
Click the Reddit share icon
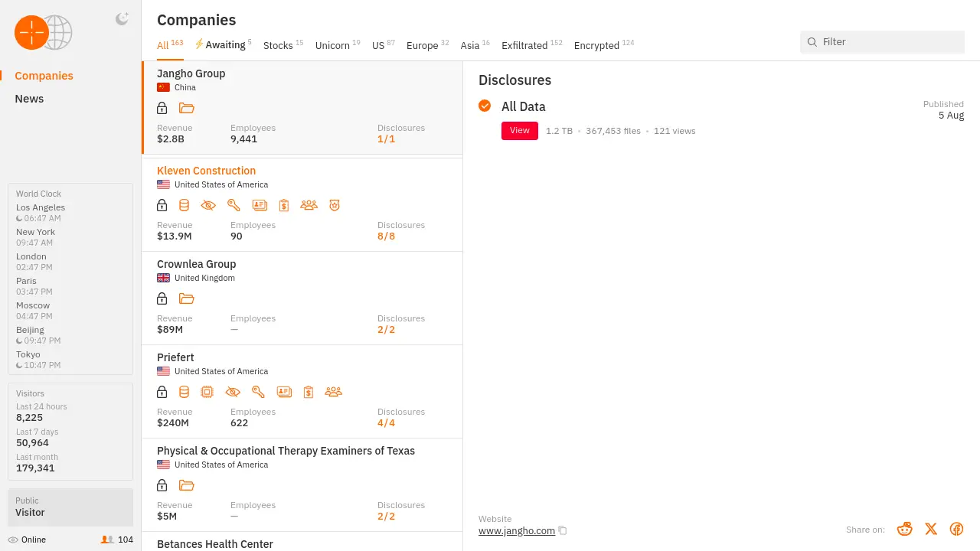click(905, 529)
